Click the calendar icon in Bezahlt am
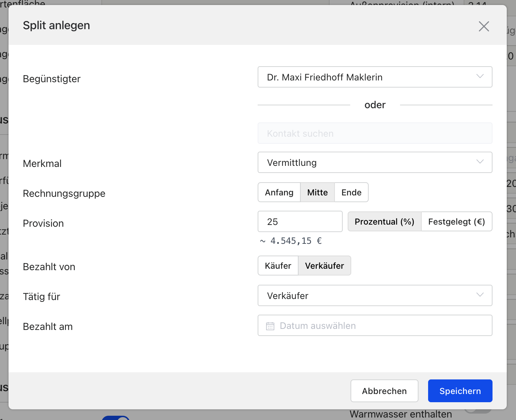This screenshot has width=516, height=420. 270,326
